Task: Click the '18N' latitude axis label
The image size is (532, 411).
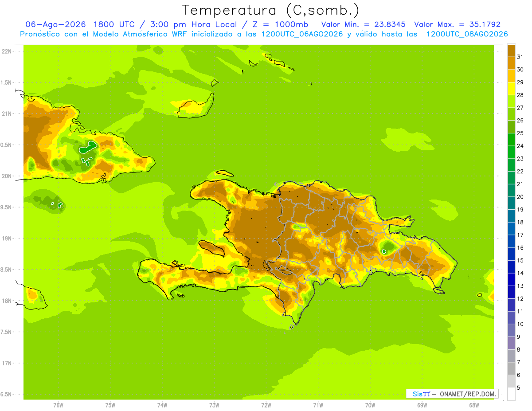Action: click(x=7, y=301)
